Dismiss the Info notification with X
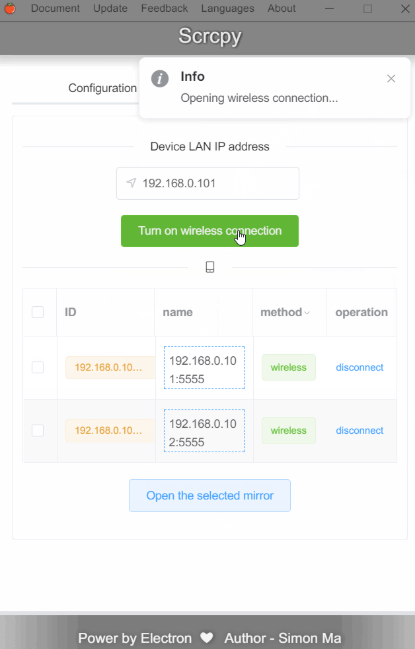 point(391,79)
